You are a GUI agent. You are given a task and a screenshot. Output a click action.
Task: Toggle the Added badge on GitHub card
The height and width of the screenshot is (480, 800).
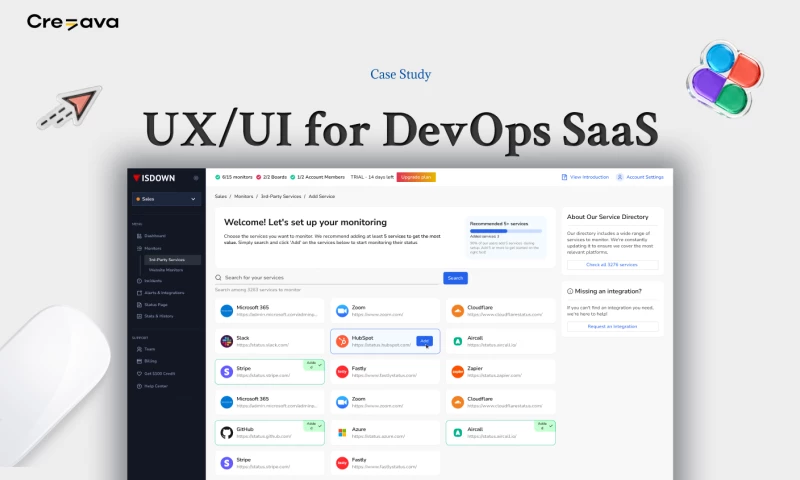click(x=314, y=426)
